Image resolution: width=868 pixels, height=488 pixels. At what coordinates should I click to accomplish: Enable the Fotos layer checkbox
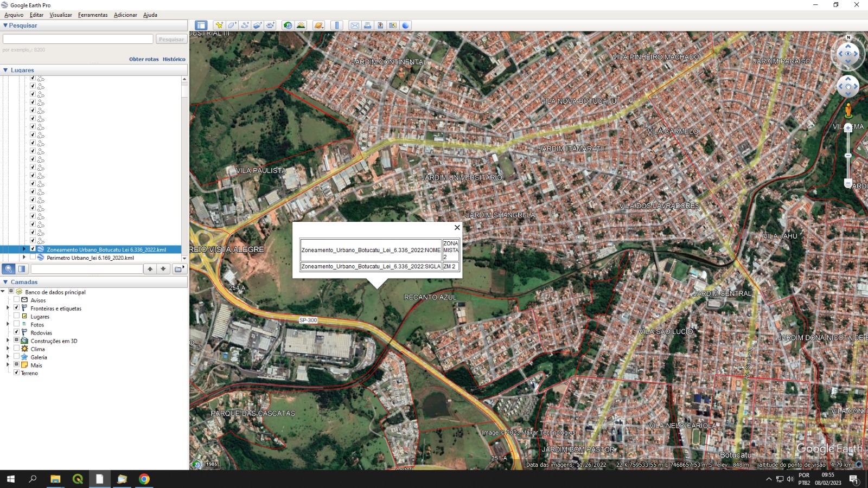pyautogui.click(x=16, y=324)
